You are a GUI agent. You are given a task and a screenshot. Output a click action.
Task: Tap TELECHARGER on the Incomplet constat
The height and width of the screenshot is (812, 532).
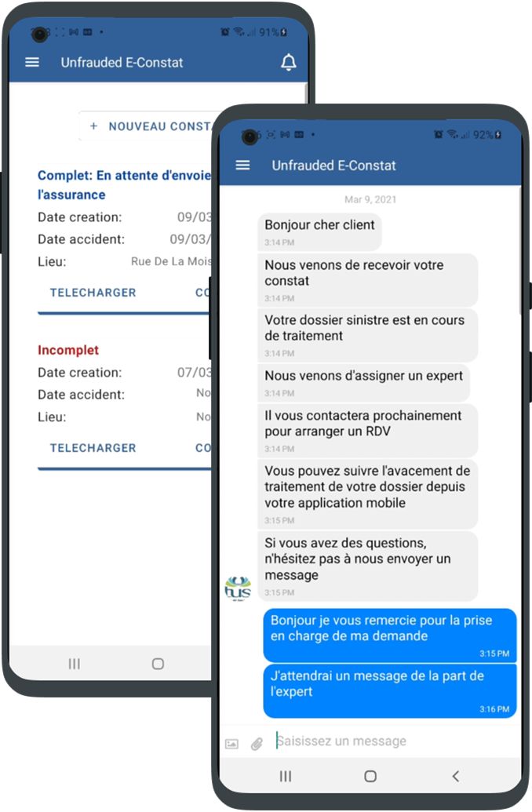93,448
